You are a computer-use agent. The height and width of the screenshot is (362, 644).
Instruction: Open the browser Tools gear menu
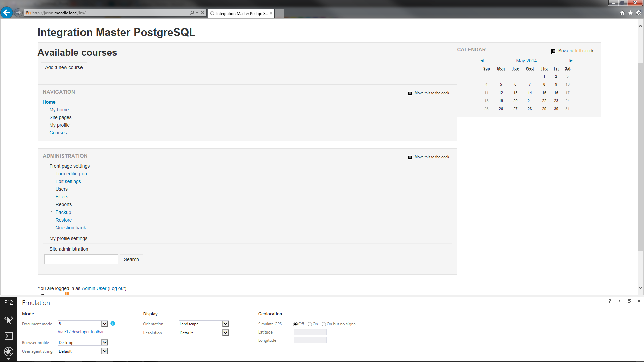coord(639,13)
